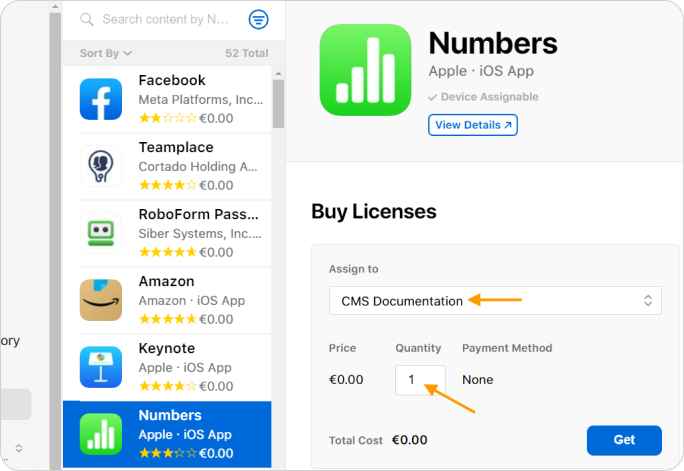Click the View Details link button
Viewport: 684px width, 471px height.
click(473, 125)
